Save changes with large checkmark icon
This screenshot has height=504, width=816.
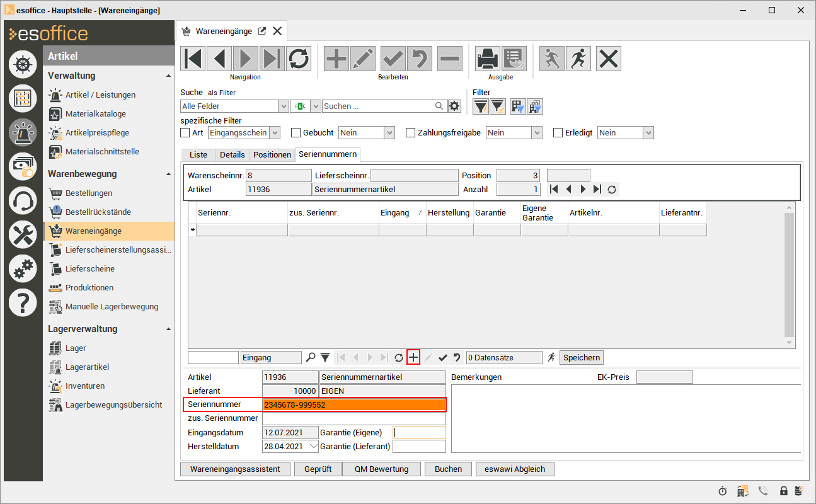393,59
